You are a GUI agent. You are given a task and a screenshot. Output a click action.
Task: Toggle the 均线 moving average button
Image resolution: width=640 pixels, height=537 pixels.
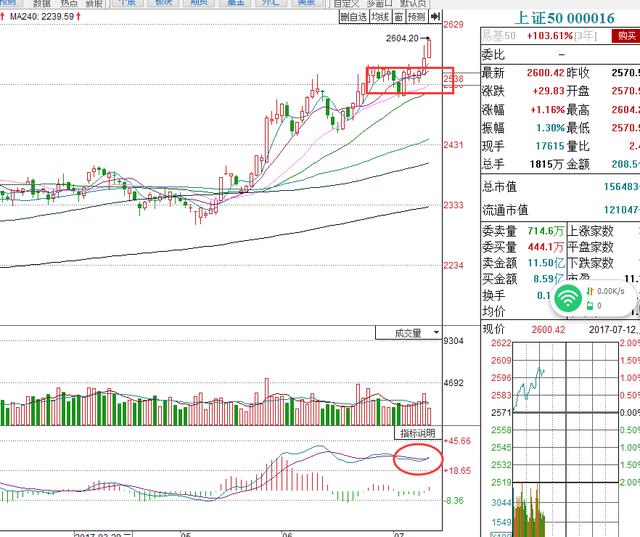pos(380,17)
